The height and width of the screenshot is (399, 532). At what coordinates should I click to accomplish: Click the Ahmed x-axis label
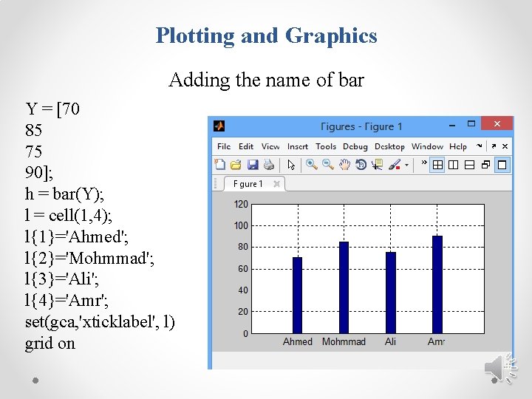(298, 341)
